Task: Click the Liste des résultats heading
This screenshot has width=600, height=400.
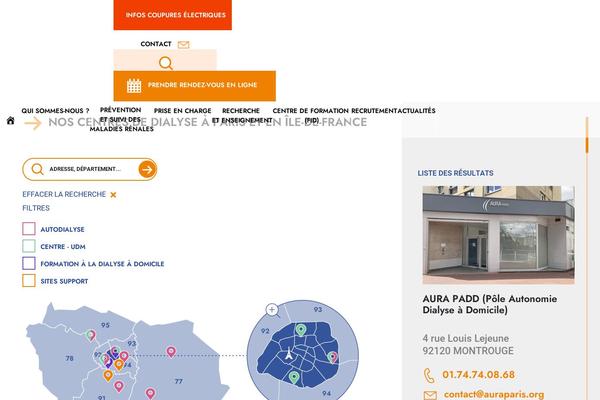Action: click(x=455, y=173)
